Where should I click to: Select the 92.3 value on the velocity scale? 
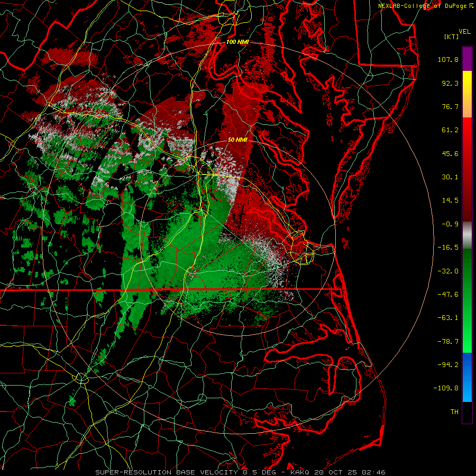point(450,83)
